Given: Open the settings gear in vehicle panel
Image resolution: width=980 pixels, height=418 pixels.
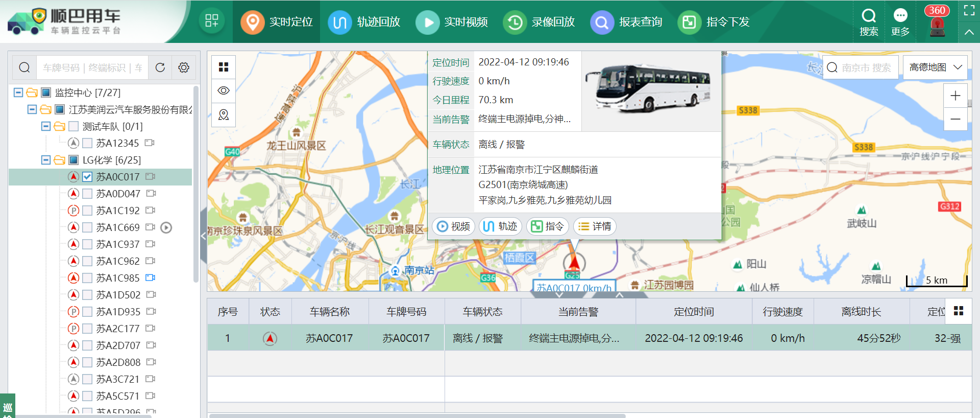Looking at the screenshot, I should [184, 67].
